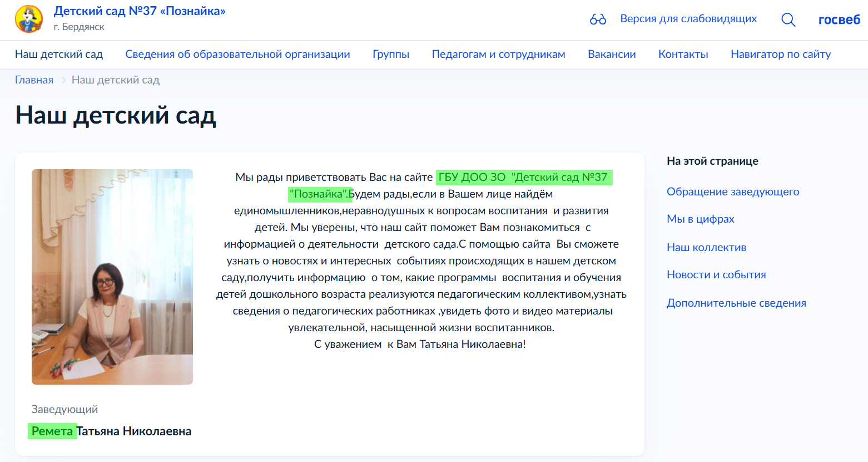
Task: Click the glasses accessibility icon
Action: tap(597, 18)
